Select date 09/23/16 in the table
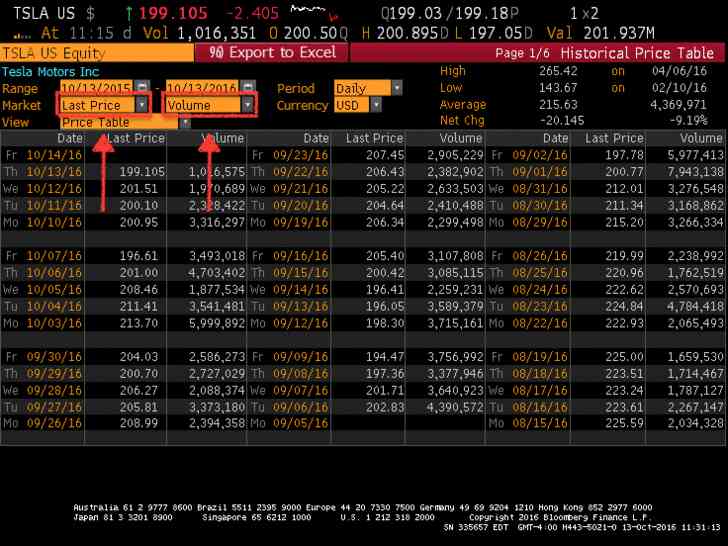The height and width of the screenshot is (546, 728). (x=300, y=155)
